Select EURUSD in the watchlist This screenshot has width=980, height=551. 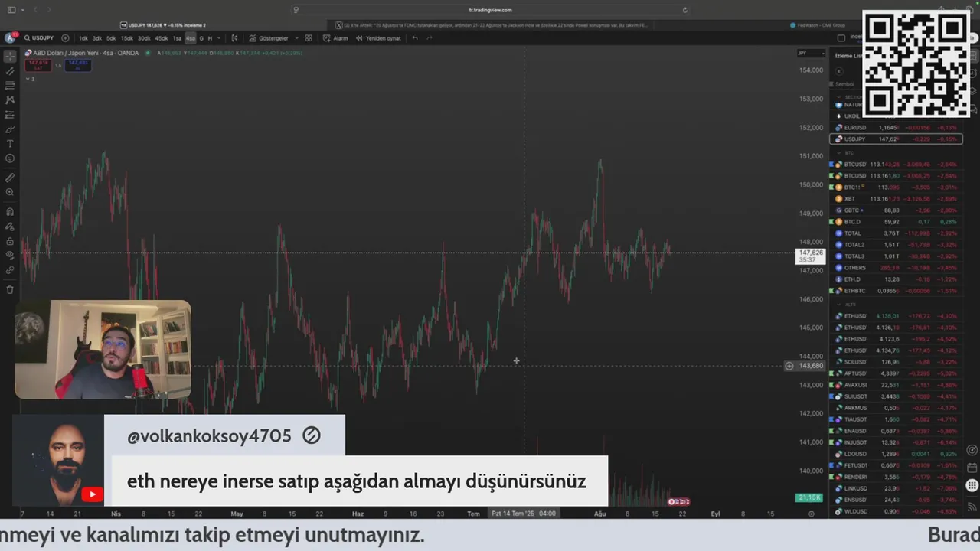(896, 128)
